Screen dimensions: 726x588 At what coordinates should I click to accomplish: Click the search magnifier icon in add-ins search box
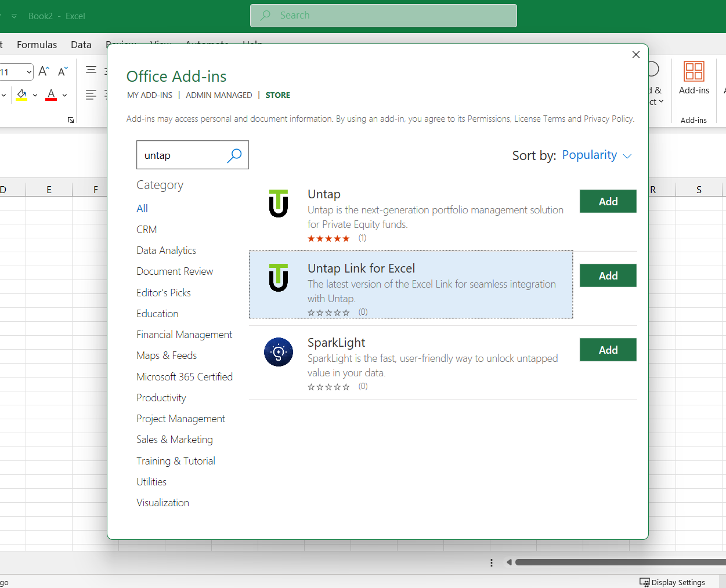click(x=234, y=155)
